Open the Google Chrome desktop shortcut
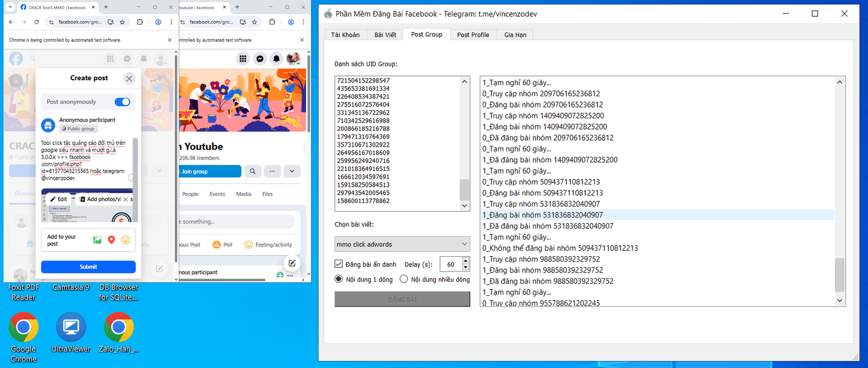The height and width of the screenshot is (368, 868). tap(23, 337)
